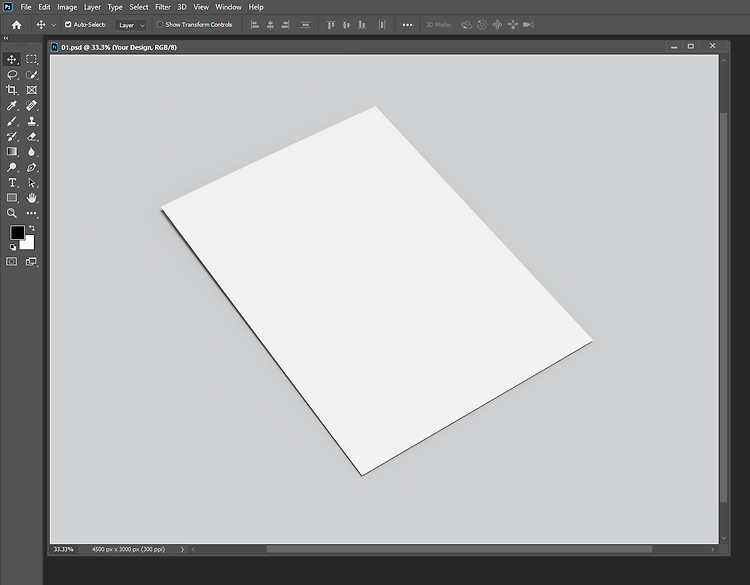Viewport: 750px width, 585px height.
Task: Uncheck the Auto-Select checkbox
Action: [x=68, y=24]
